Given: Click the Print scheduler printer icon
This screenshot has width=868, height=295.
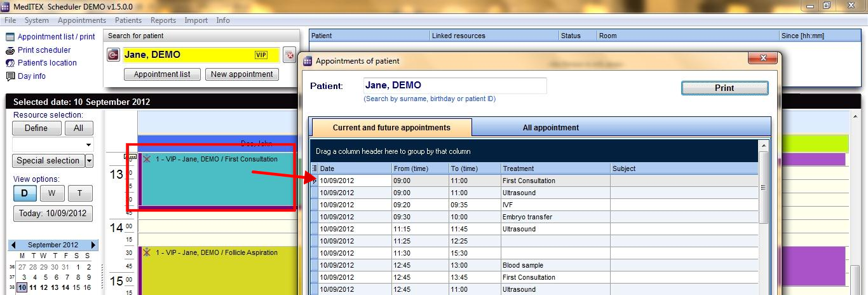Looking at the screenshot, I should click(10, 50).
